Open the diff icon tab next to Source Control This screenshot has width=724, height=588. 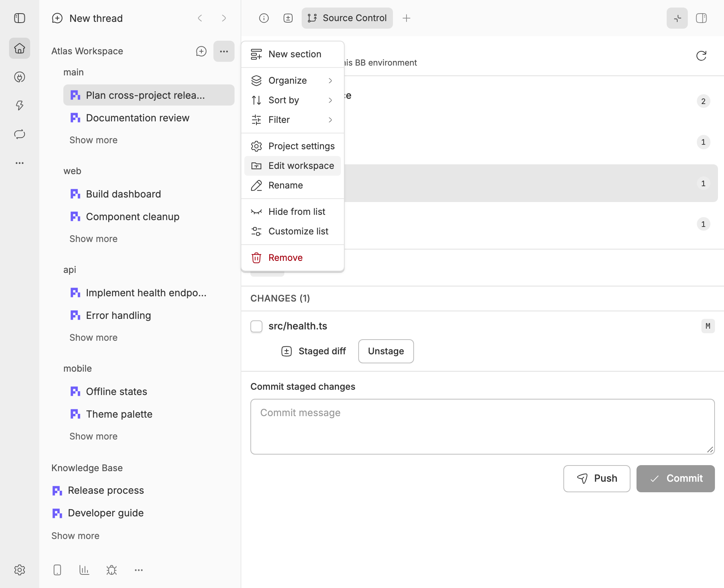click(x=288, y=18)
